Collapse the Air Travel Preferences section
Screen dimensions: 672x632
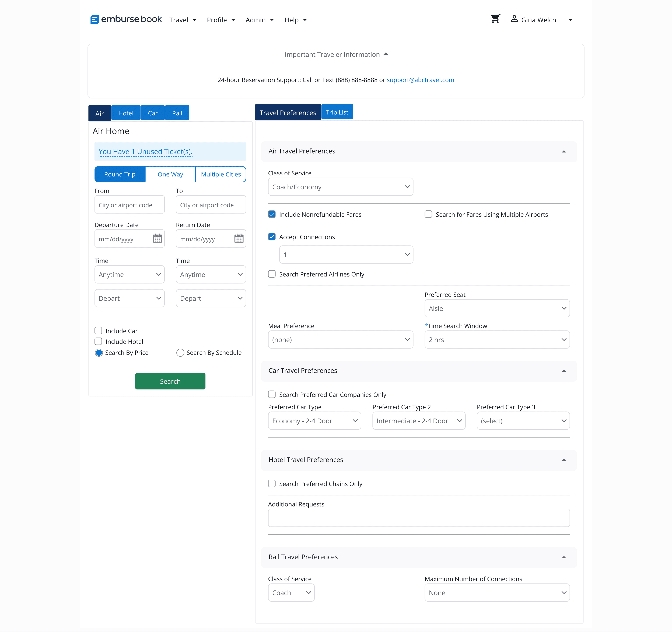click(x=563, y=151)
